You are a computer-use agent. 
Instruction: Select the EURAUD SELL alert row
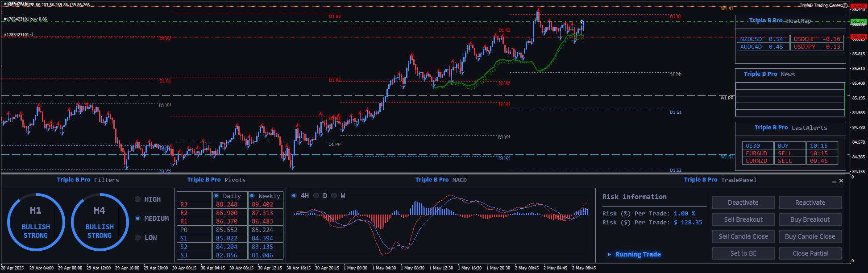tap(789, 153)
